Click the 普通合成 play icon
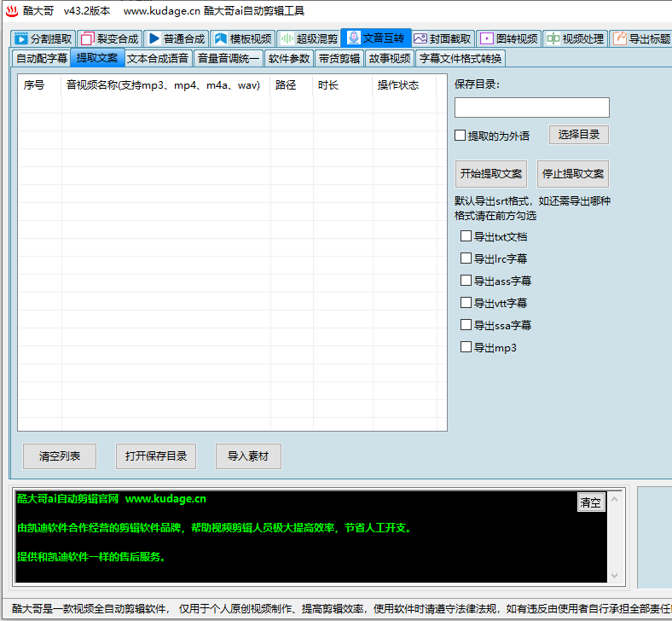 pyautogui.click(x=154, y=39)
